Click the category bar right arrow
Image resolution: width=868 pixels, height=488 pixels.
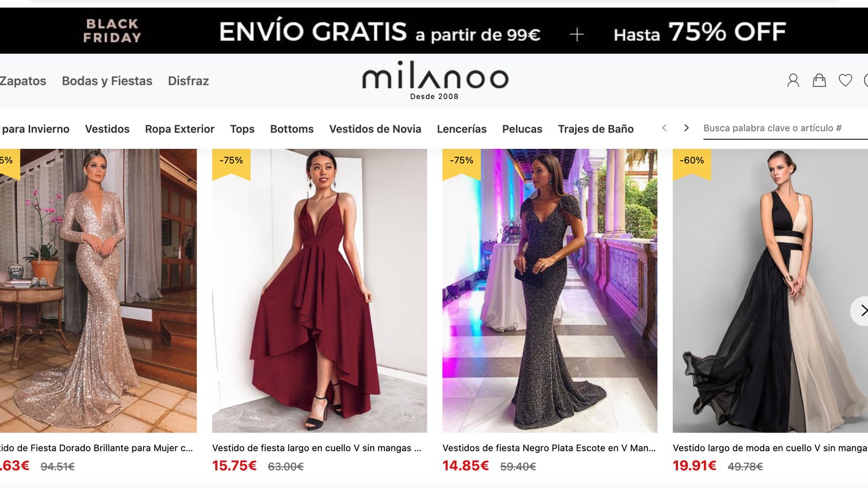coord(686,128)
